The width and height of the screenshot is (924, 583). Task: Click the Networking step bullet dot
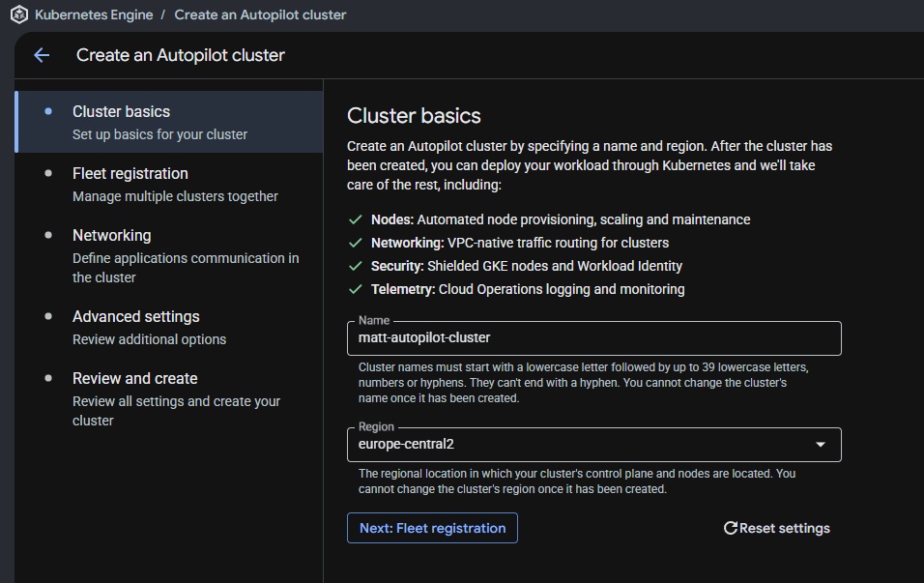(48, 235)
